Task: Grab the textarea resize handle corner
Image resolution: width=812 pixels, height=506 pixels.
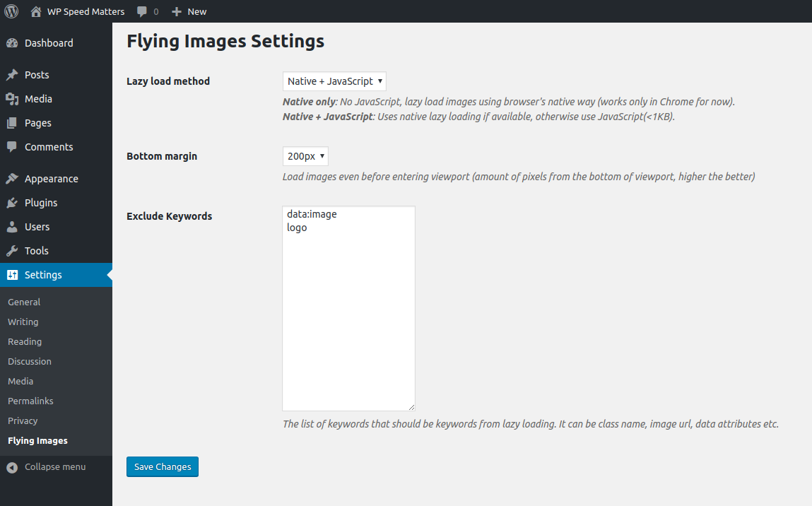Action: (411, 407)
